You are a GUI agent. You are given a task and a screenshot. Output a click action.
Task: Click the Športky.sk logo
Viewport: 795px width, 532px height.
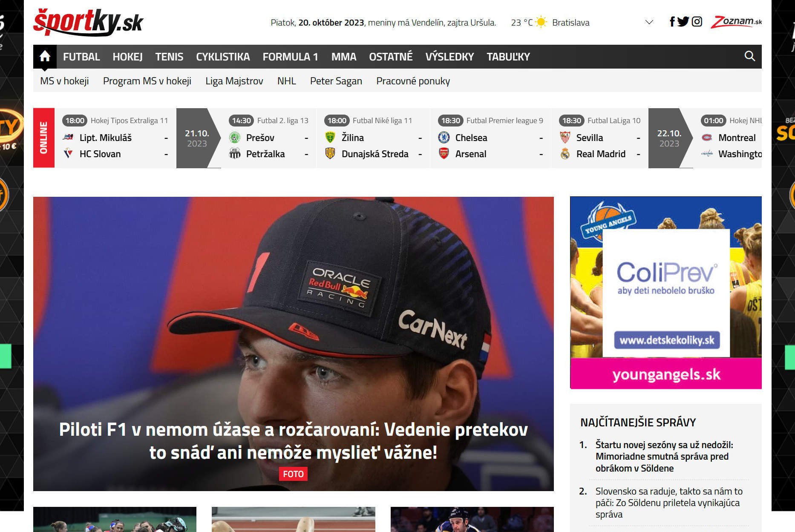click(x=88, y=22)
